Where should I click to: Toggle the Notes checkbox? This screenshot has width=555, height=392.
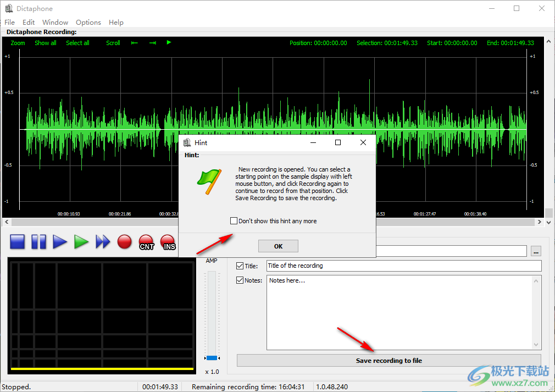point(240,280)
